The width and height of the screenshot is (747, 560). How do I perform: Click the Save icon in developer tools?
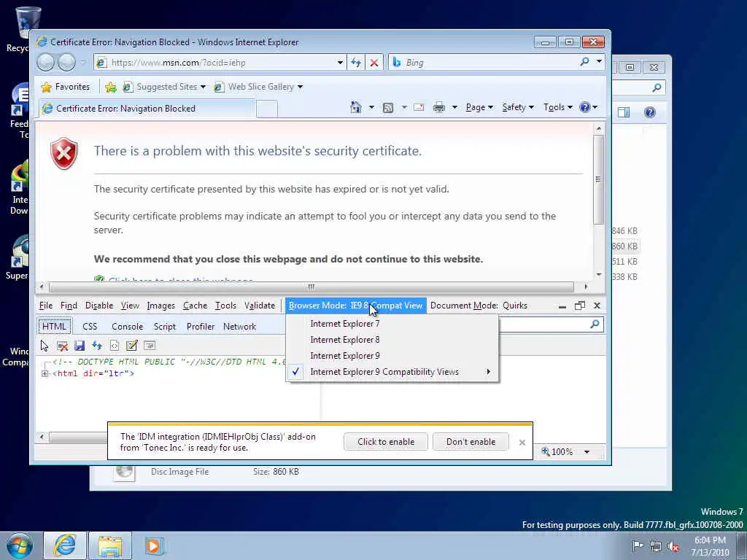point(80,346)
